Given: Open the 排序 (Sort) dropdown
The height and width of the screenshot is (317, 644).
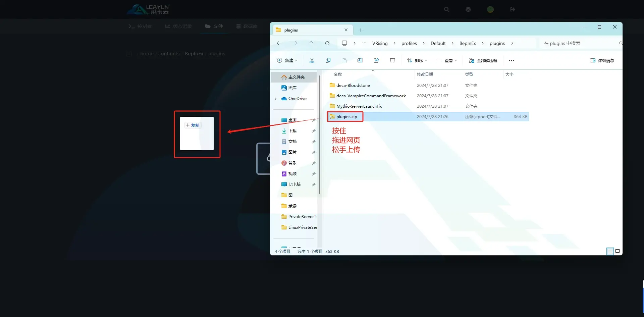Looking at the screenshot, I should coord(417,60).
